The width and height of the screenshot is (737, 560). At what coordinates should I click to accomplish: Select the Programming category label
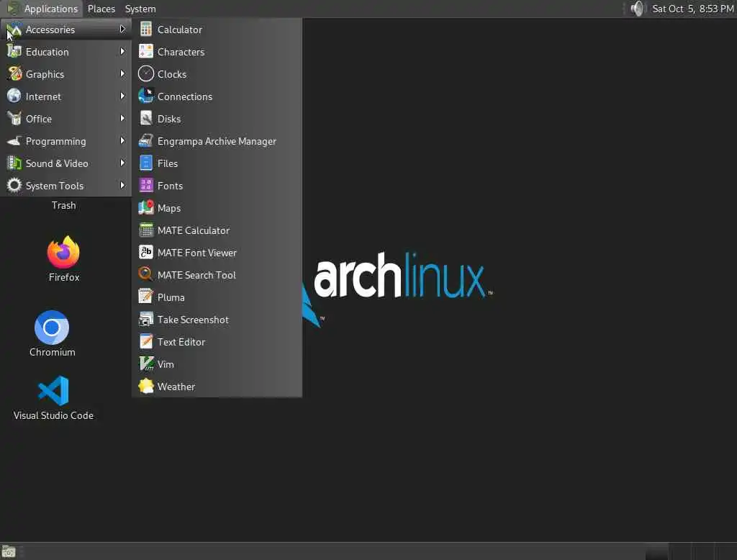pyautogui.click(x=55, y=141)
